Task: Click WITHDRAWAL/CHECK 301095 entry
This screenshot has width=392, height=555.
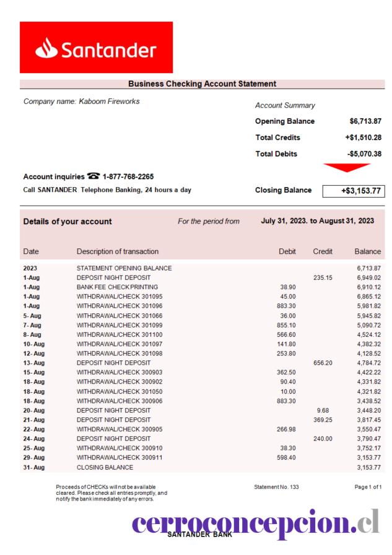Action: point(120,297)
